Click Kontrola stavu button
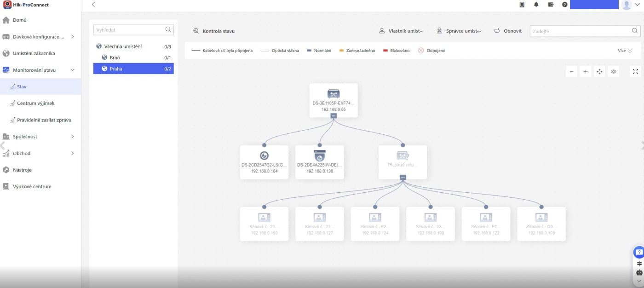The image size is (644, 288). [x=214, y=31]
